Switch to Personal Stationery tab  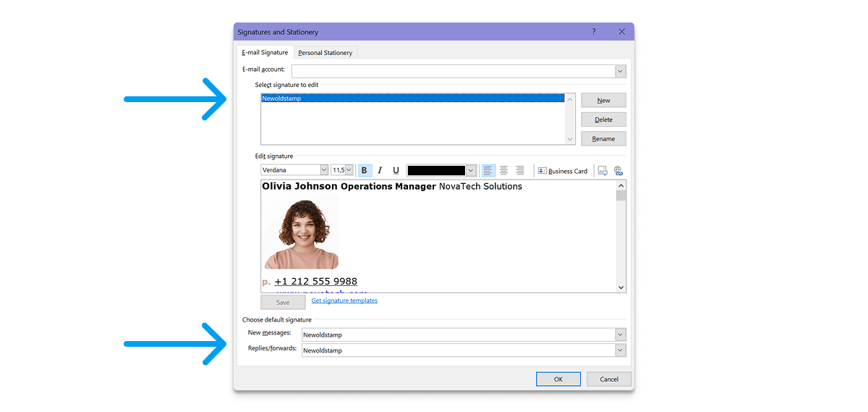[325, 53]
